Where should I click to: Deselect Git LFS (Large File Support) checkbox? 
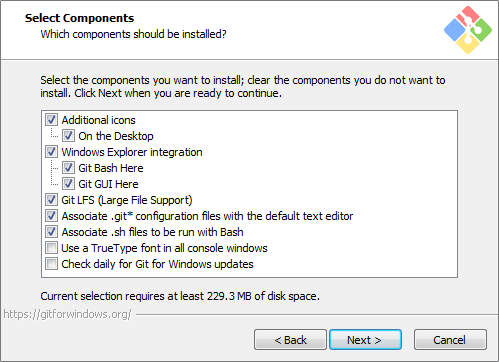click(52, 200)
